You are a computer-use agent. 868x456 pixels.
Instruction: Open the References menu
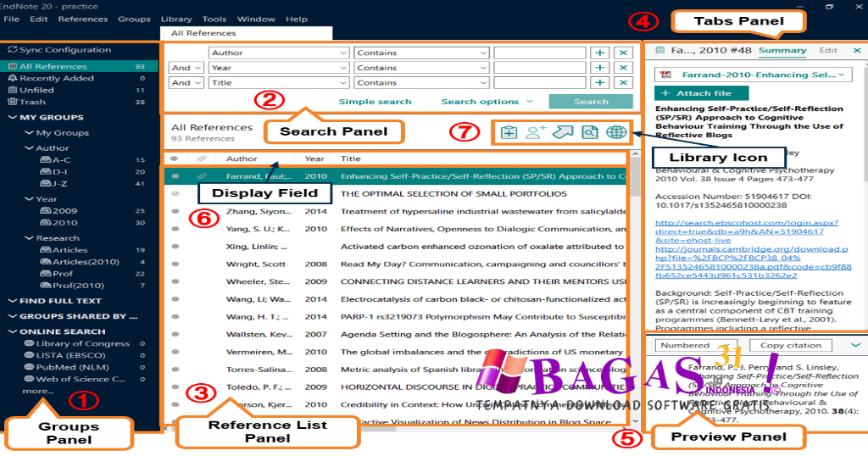(x=82, y=19)
